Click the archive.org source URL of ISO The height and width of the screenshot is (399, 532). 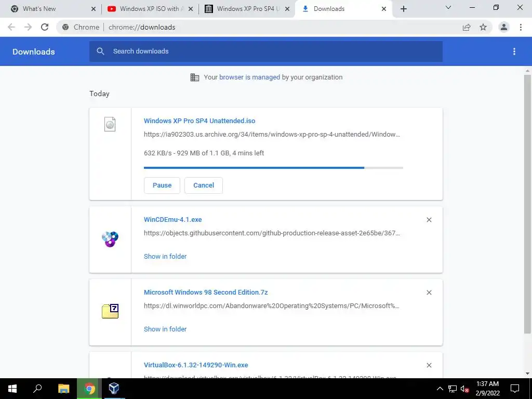coord(272,135)
